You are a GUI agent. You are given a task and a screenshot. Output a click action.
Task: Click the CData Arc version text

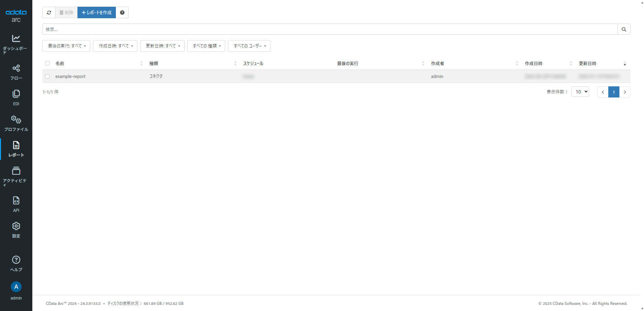pos(73,304)
